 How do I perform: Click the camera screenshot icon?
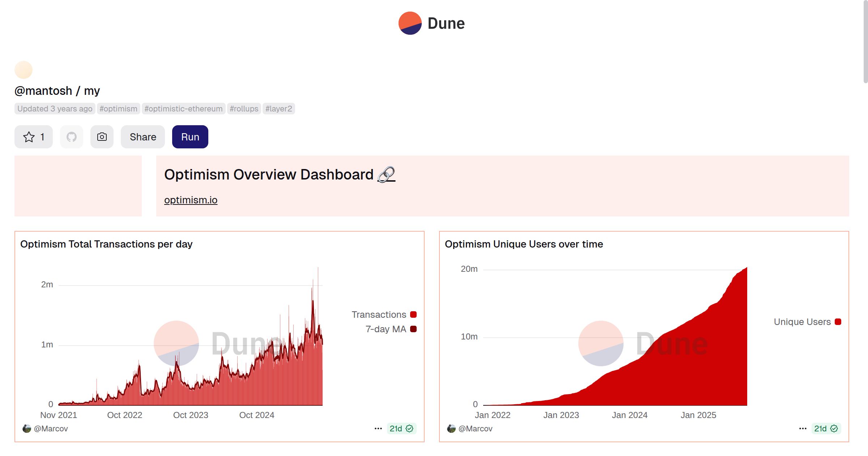(x=102, y=137)
